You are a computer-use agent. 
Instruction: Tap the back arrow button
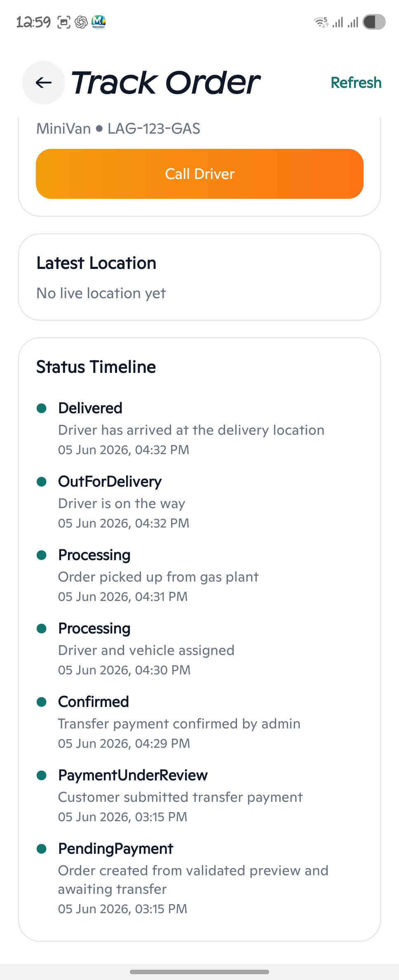[x=43, y=82]
